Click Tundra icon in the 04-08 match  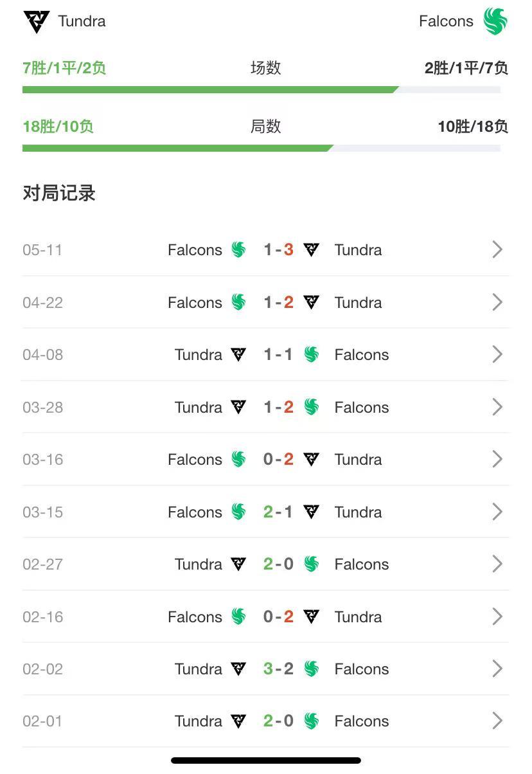click(238, 355)
